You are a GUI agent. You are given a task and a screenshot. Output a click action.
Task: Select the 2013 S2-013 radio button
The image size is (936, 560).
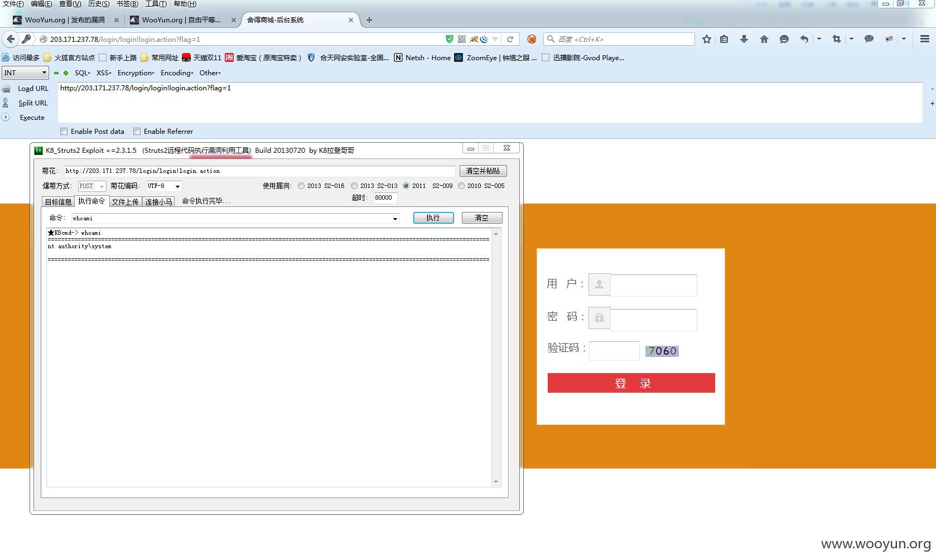(x=354, y=186)
